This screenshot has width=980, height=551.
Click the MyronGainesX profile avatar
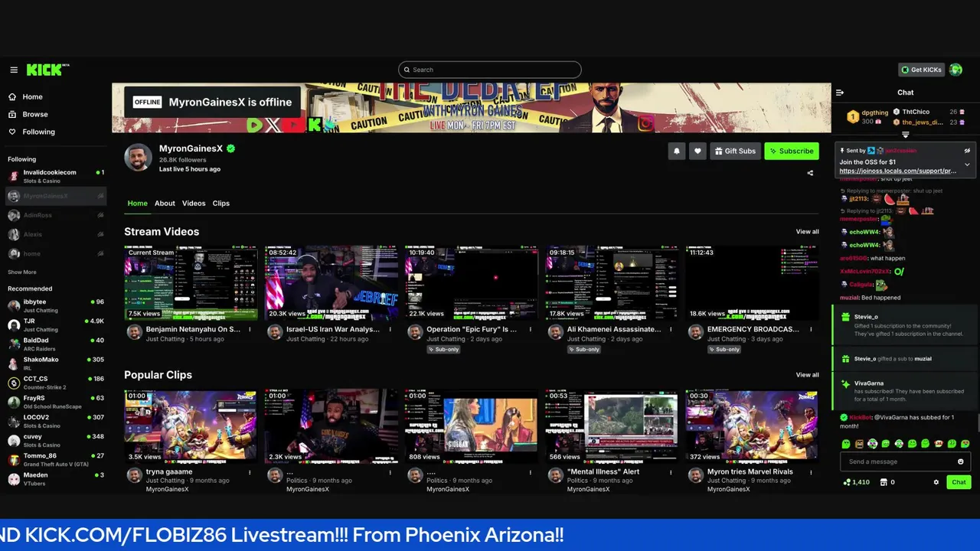(x=139, y=157)
